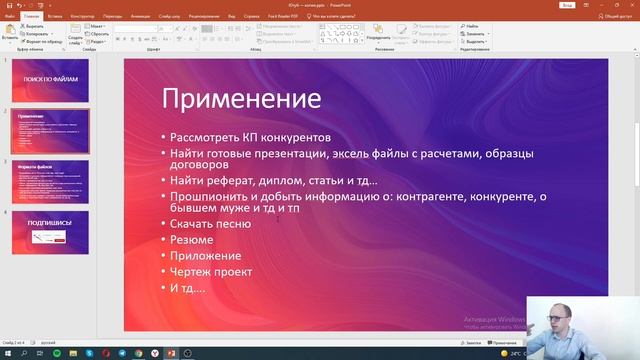
Task: Click bullet Рассмотреть КП конкурентов
Action: [250, 138]
